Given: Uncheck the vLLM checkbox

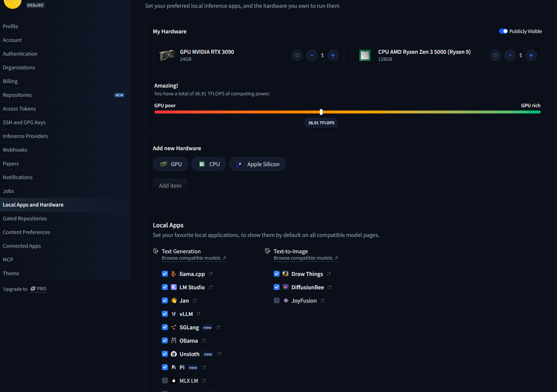Looking at the screenshot, I should pos(165,314).
